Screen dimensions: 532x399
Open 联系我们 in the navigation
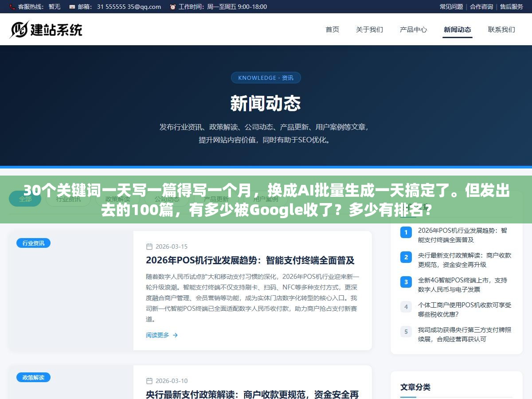coord(501,29)
